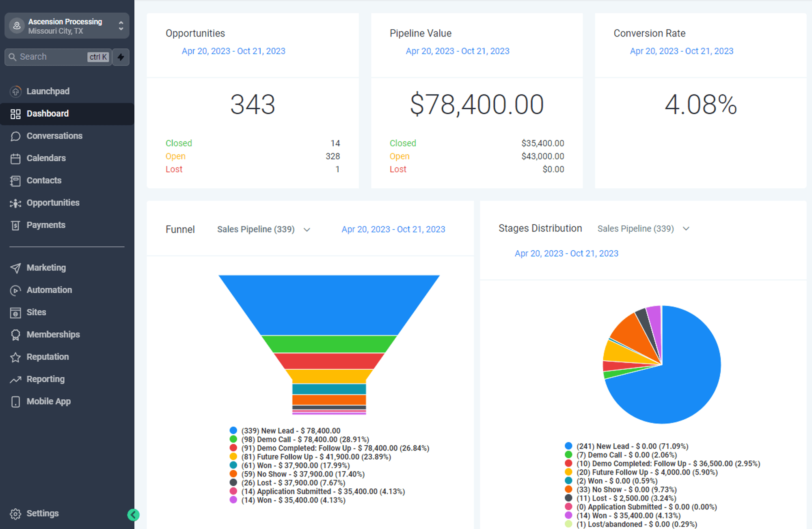812x529 pixels.
Task: Click stages legend '(7) Demo Call'
Action: tap(626, 455)
